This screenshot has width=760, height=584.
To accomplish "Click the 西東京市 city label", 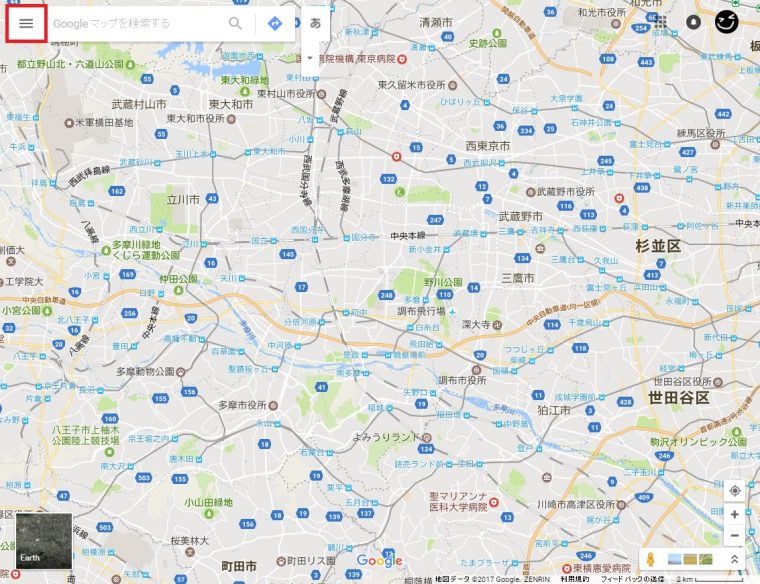I will pyautogui.click(x=488, y=146).
